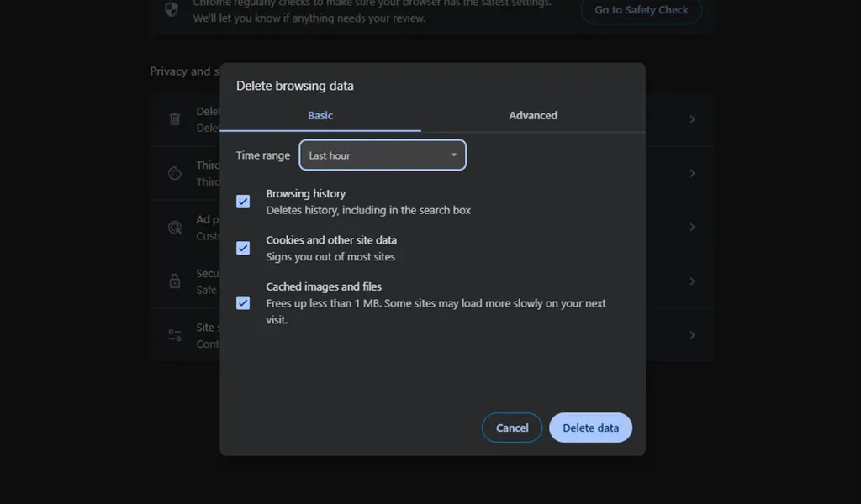
Task: Expand the Delete browsing data row chevron
Action: pos(692,119)
